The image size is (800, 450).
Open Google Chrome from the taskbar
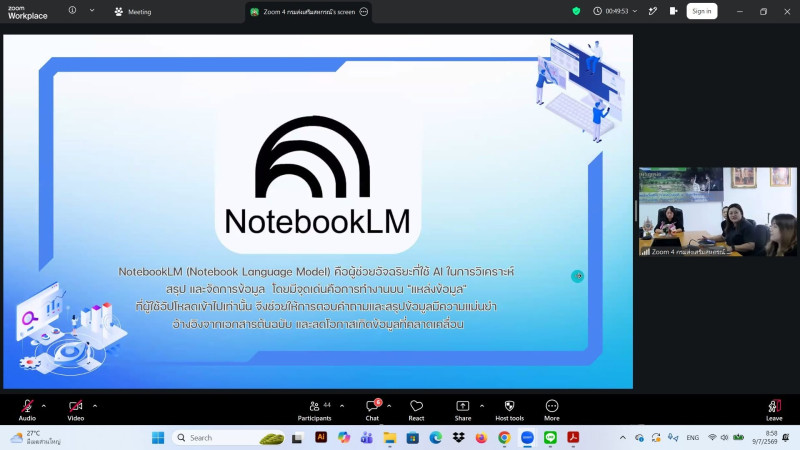tap(504, 437)
